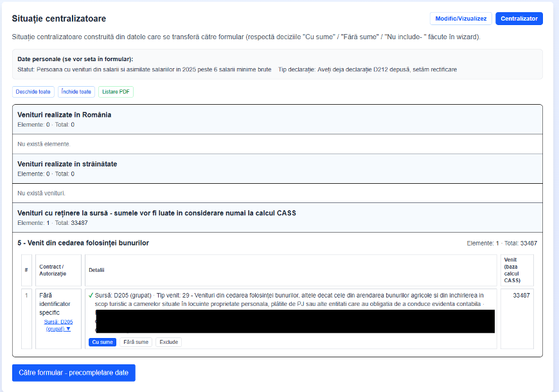Click Către formular - precompletare date
Image resolution: width=559 pixels, height=392 pixels.
coord(74,373)
